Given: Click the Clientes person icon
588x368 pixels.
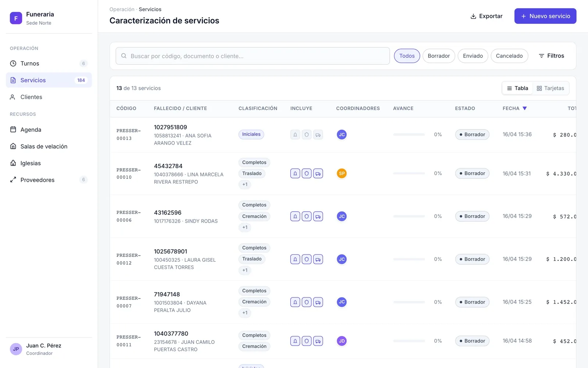Looking at the screenshot, I should pos(13,97).
